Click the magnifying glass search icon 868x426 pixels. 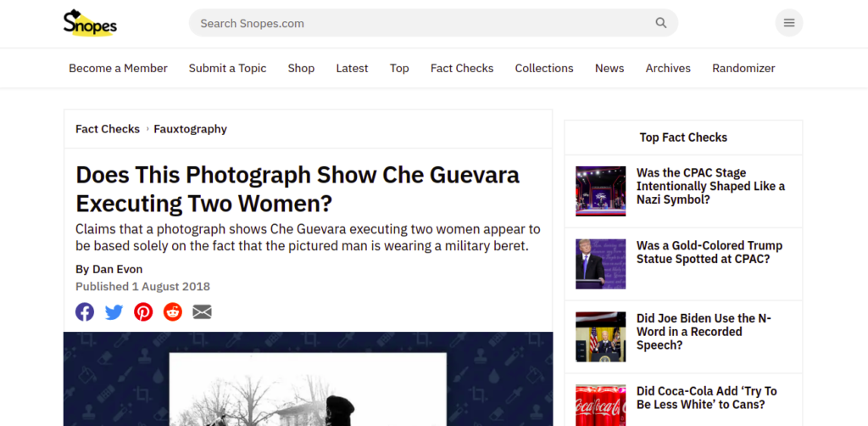tap(661, 23)
